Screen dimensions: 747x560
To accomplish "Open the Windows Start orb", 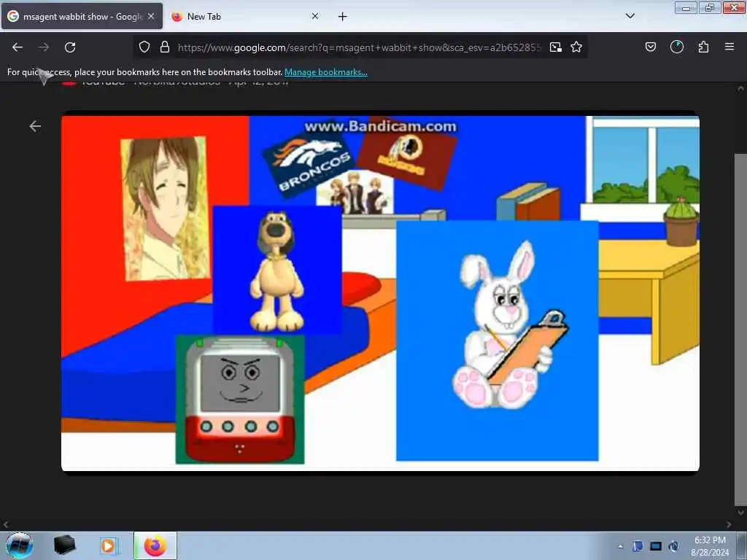I will pyautogui.click(x=20, y=545).
